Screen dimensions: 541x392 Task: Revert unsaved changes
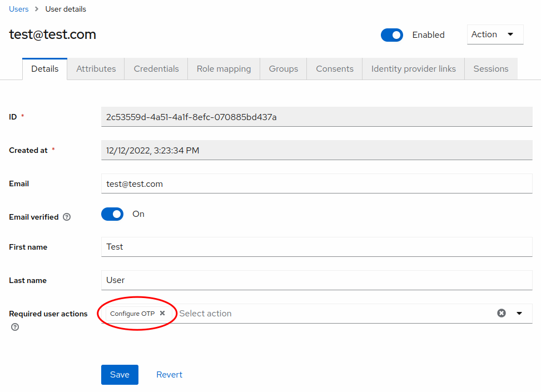pos(169,374)
